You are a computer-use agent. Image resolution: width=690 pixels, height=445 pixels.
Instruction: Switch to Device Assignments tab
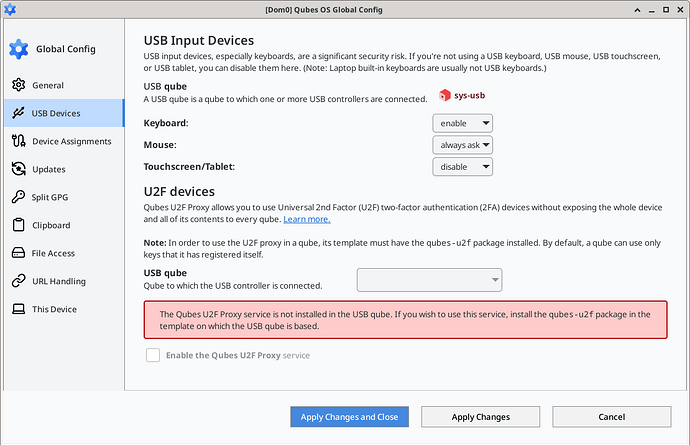(x=64, y=141)
